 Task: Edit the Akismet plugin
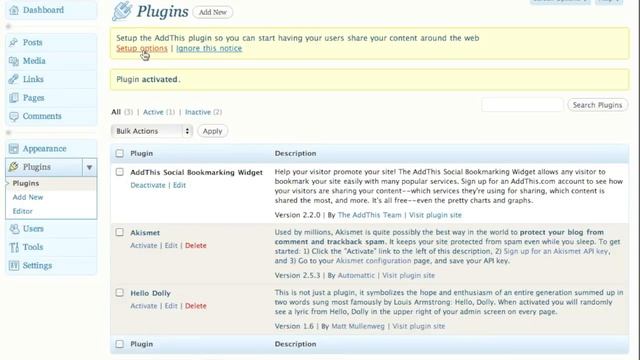pos(171,246)
